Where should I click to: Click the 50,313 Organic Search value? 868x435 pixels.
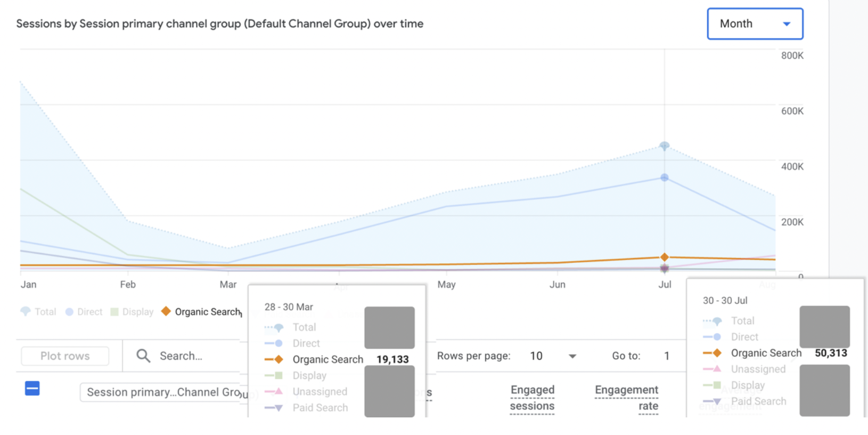click(831, 353)
